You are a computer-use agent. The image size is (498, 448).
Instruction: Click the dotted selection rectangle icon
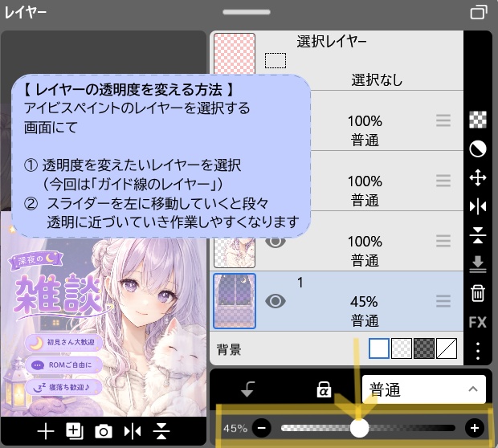(x=276, y=60)
